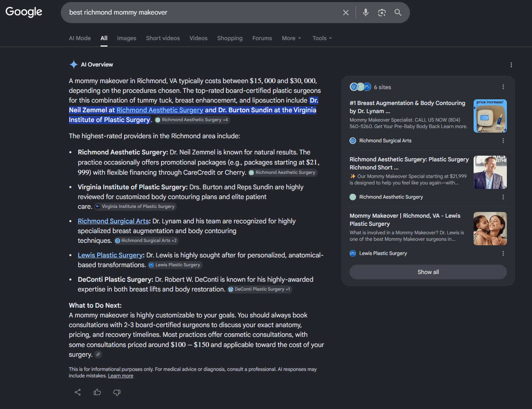Open the 6 sites panel three-dot menu
Screen dimensions: 532x409
pos(503,87)
